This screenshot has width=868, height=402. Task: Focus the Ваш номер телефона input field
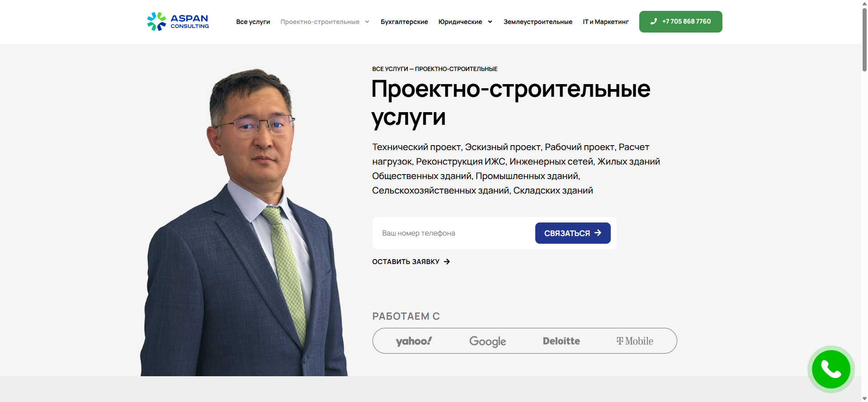[454, 233]
